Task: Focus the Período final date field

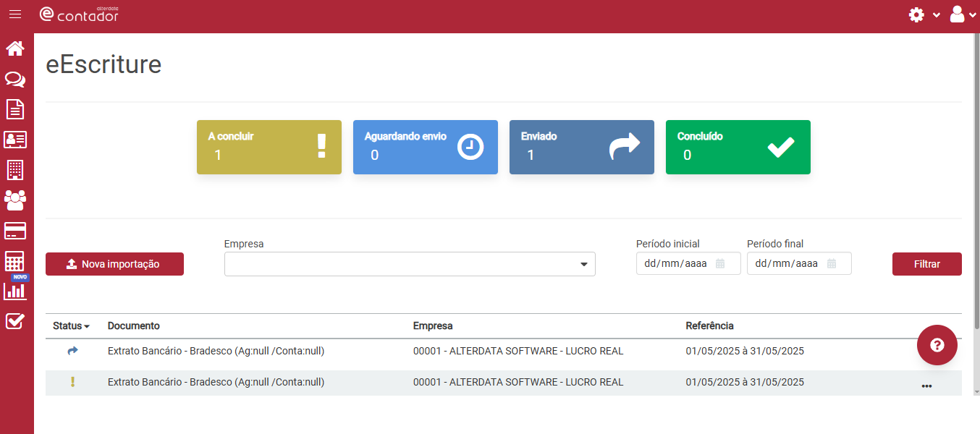Action: tap(799, 263)
